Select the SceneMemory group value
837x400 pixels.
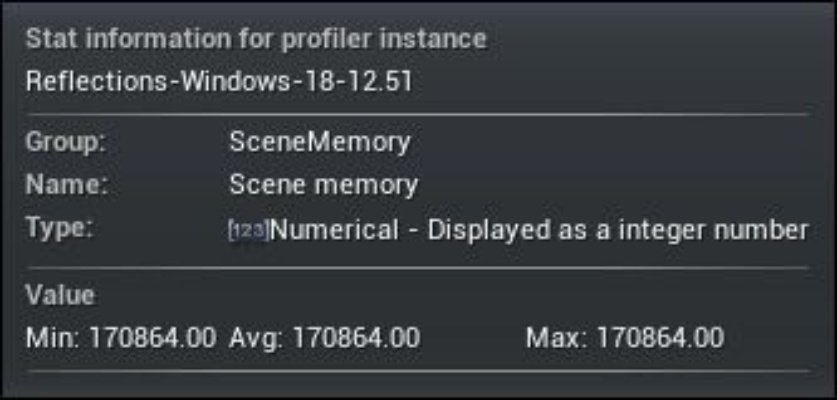[319, 142]
